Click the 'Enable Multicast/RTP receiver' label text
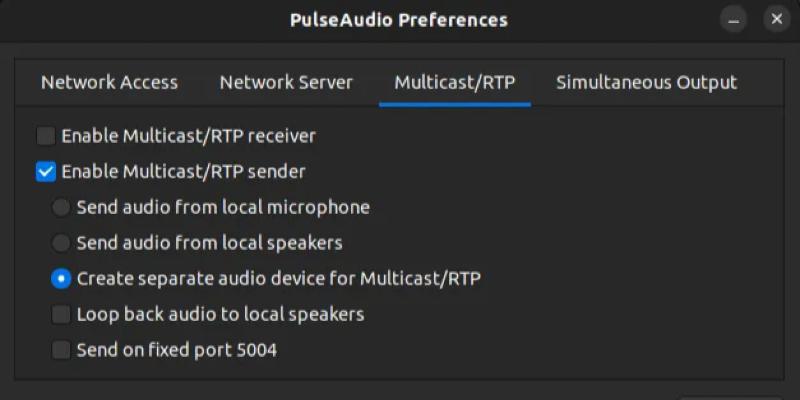Screen dimensions: 800x400 189,135
